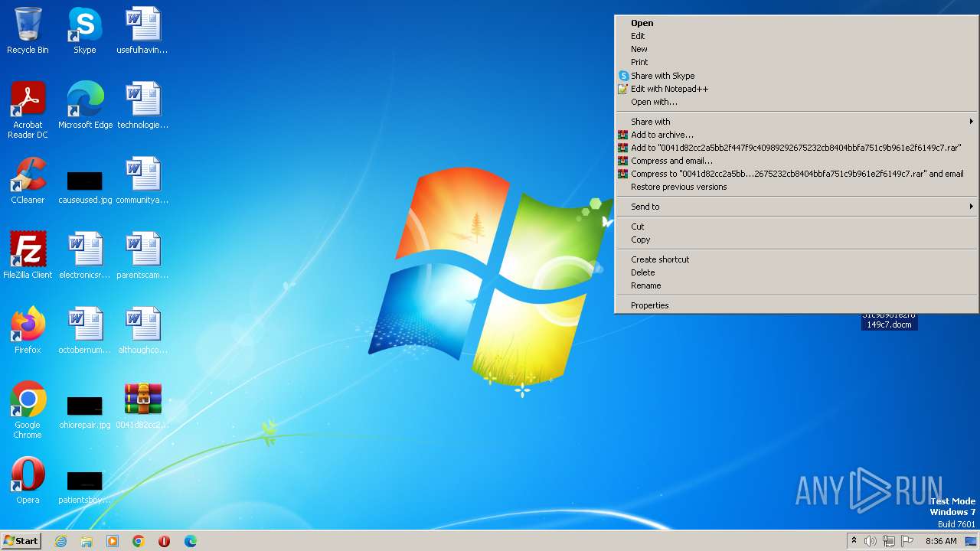Image resolution: width=980 pixels, height=551 pixels.
Task: Select the communitya Word document icon
Action: (x=142, y=181)
